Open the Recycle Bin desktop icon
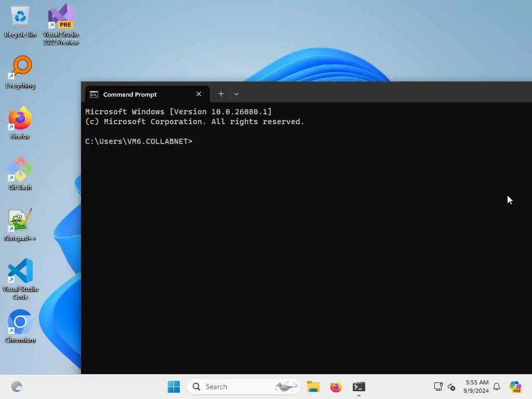 tap(20, 21)
